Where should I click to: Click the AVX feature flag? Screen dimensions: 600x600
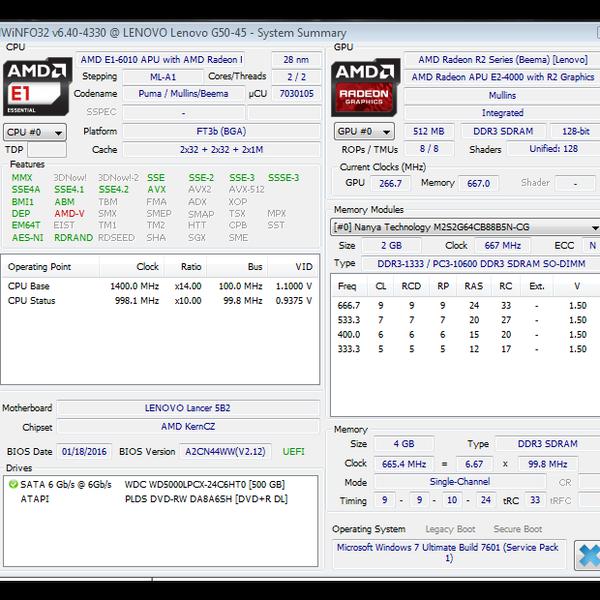click(x=157, y=189)
